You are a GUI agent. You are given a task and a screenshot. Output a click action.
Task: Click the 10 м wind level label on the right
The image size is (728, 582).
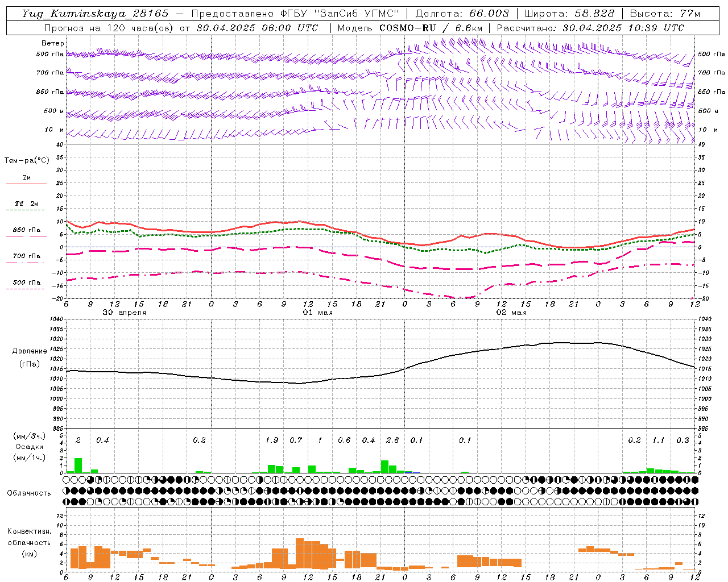(708, 130)
